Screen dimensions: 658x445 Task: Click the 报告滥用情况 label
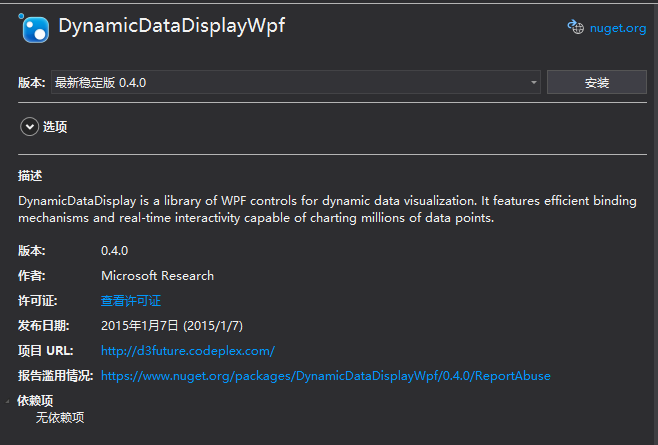point(55,376)
